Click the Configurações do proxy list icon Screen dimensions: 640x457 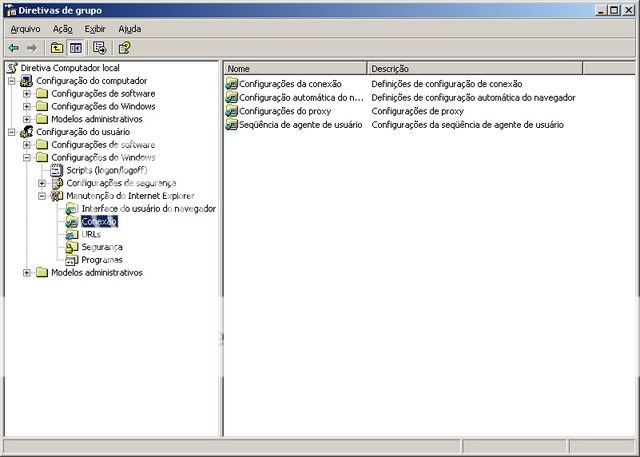[231, 111]
